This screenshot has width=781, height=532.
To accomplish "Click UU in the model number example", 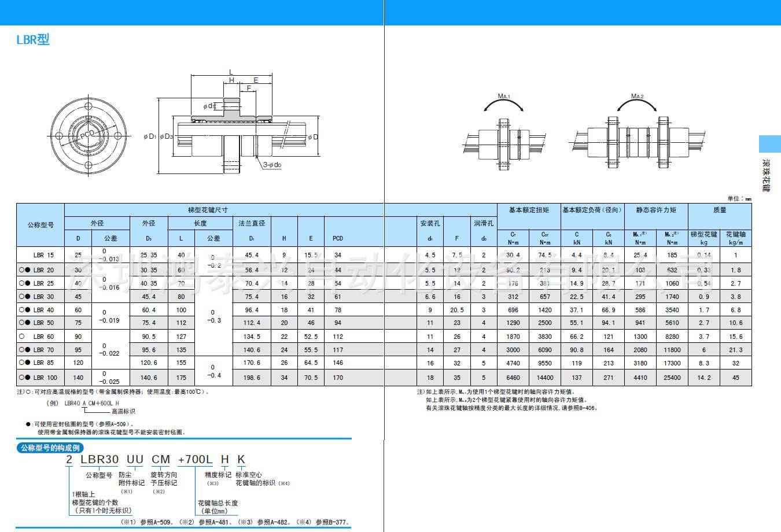I will 135,460.
